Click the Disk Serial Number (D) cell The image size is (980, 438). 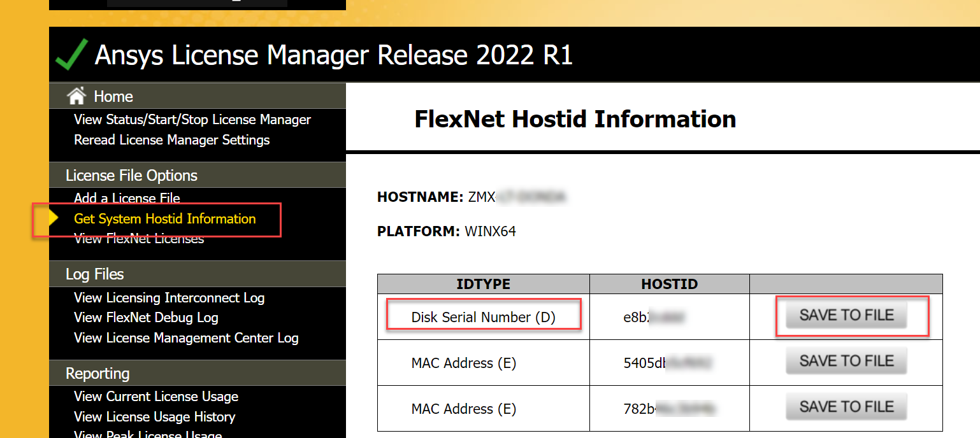pos(484,317)
